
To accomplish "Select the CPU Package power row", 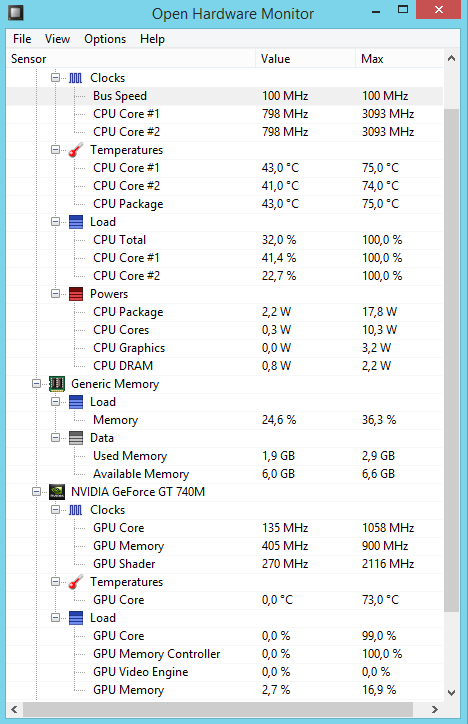I will (225, 312).
